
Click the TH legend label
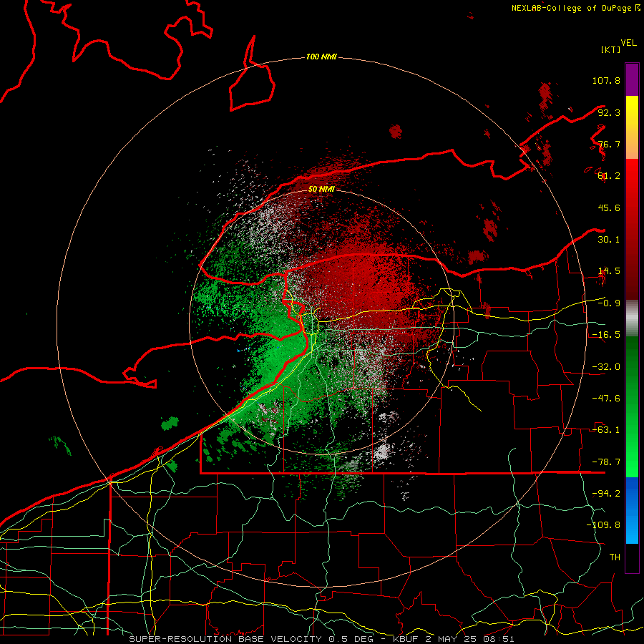615,557
